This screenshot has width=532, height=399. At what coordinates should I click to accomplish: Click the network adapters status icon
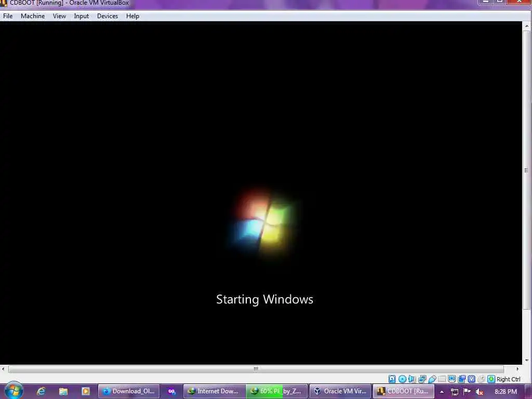point(422,379)
